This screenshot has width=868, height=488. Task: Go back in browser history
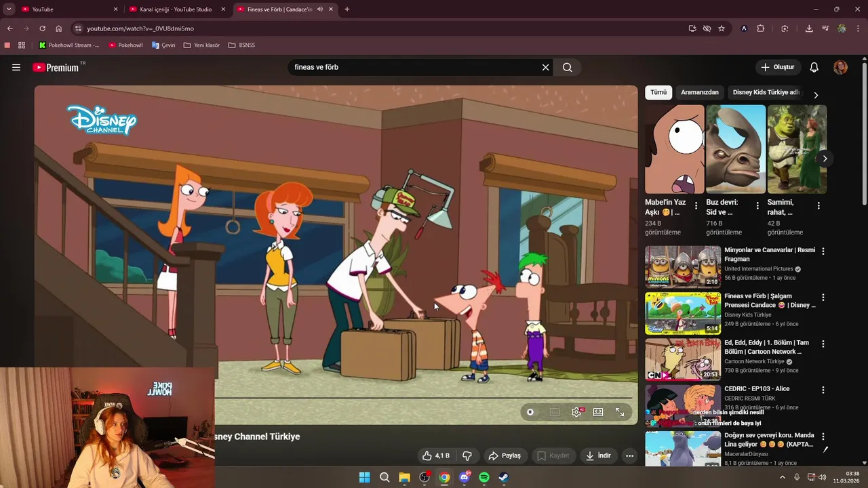(10, 28)
